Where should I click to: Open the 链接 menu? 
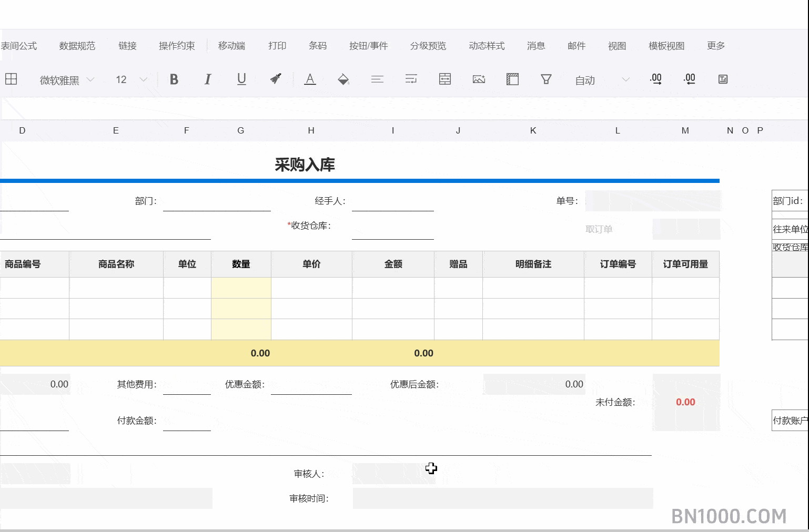[x=127, y=46]
